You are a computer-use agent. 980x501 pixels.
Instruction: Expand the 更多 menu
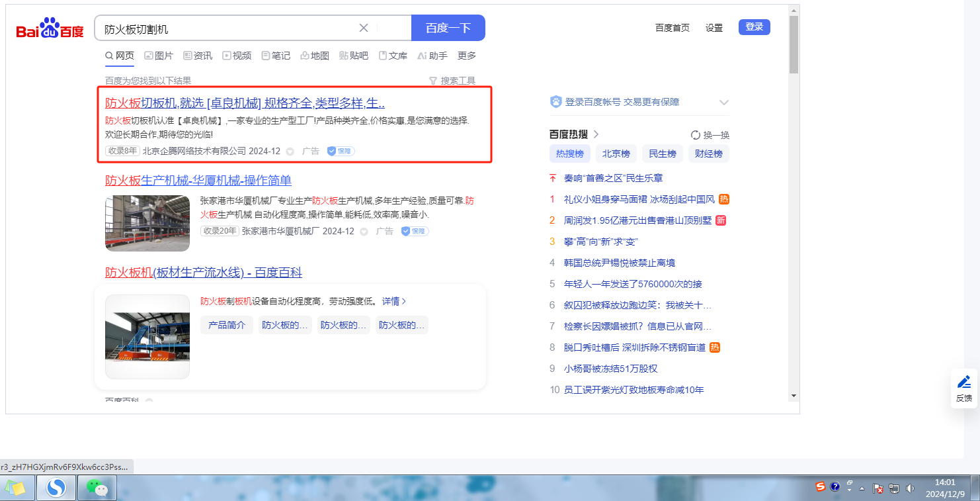click(x=467, y=56)
